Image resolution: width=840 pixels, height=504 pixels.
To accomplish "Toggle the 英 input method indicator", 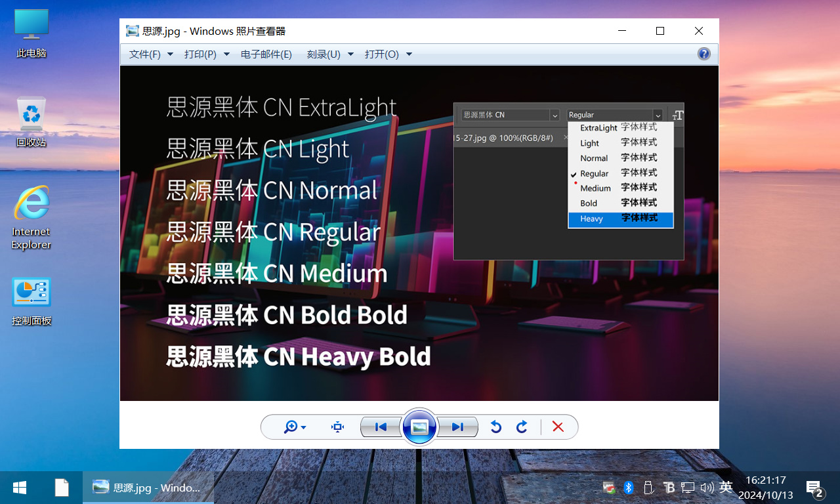I will [726, 487].
